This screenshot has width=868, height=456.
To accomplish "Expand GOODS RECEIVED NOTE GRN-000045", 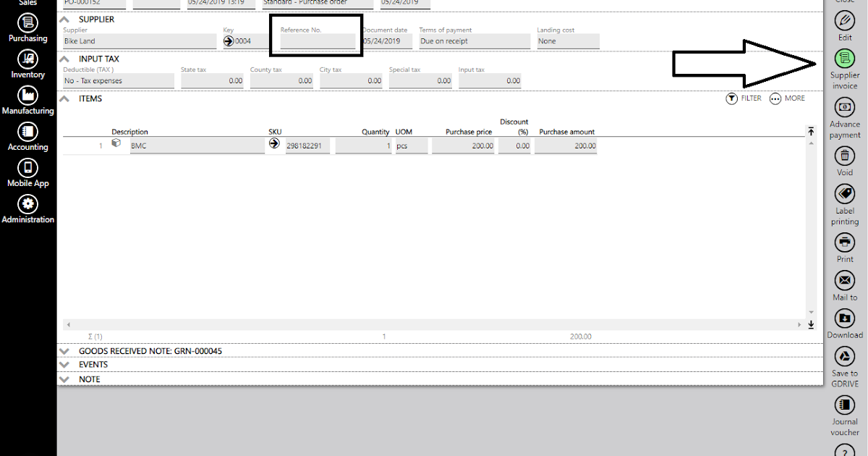I will click(x=65, y=350).
